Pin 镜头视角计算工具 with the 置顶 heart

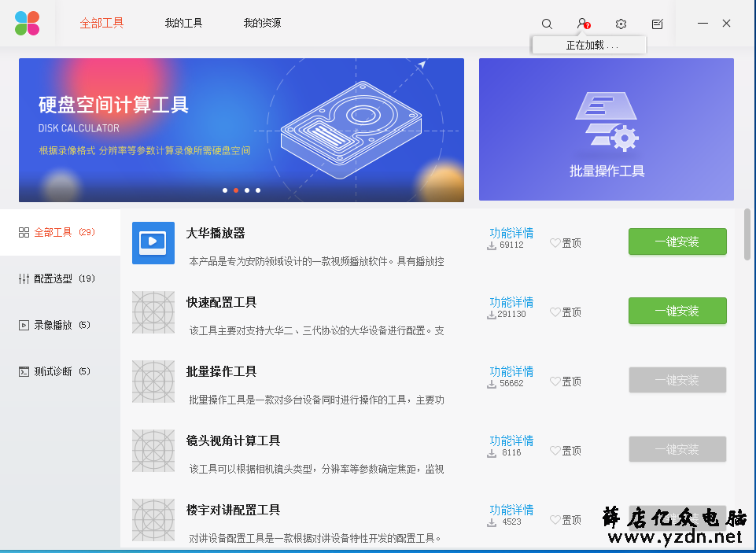[566, 451]
